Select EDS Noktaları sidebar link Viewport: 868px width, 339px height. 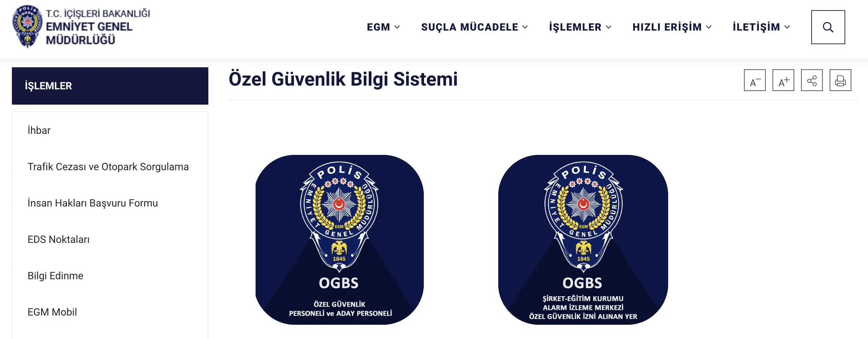(58, 239)
